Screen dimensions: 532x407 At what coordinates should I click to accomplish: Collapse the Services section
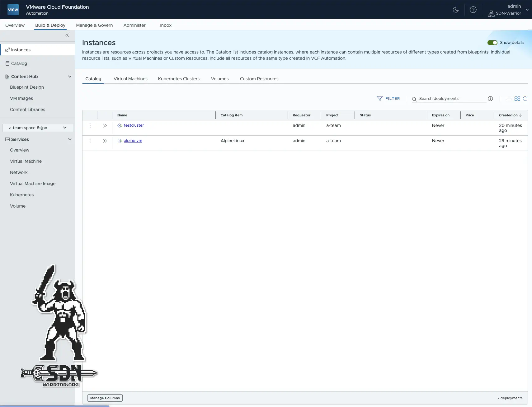70,139
